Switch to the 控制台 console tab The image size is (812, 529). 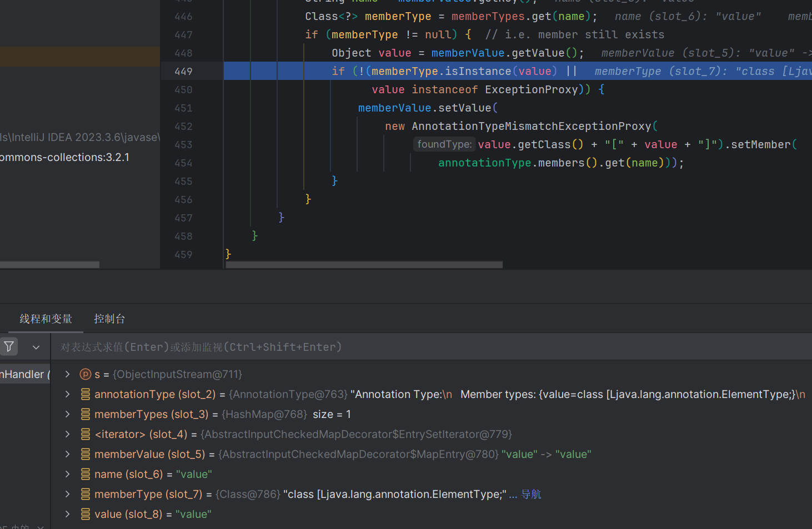pos(109,319)
